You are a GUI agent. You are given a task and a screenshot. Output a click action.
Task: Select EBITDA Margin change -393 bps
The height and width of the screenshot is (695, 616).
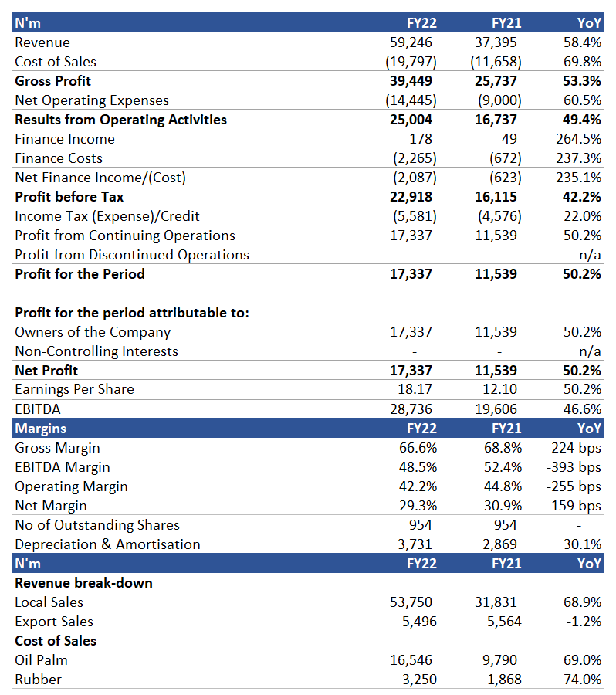tap(574, 467)
